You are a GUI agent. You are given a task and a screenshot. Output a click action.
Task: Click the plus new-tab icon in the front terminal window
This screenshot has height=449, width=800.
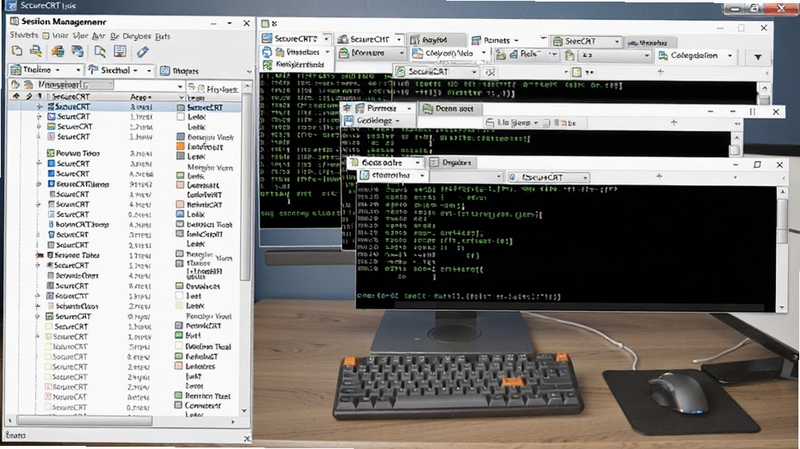(659, 176)
